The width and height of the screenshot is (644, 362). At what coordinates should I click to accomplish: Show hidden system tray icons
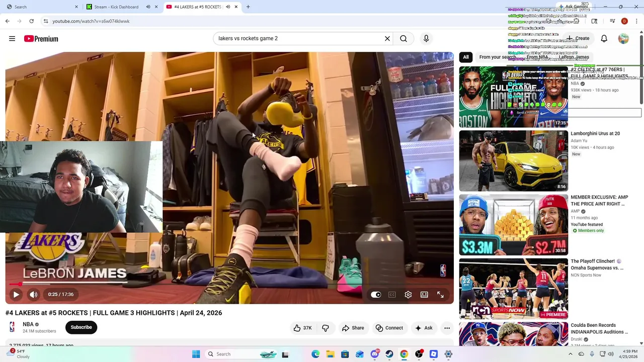[x=570, y=354]
